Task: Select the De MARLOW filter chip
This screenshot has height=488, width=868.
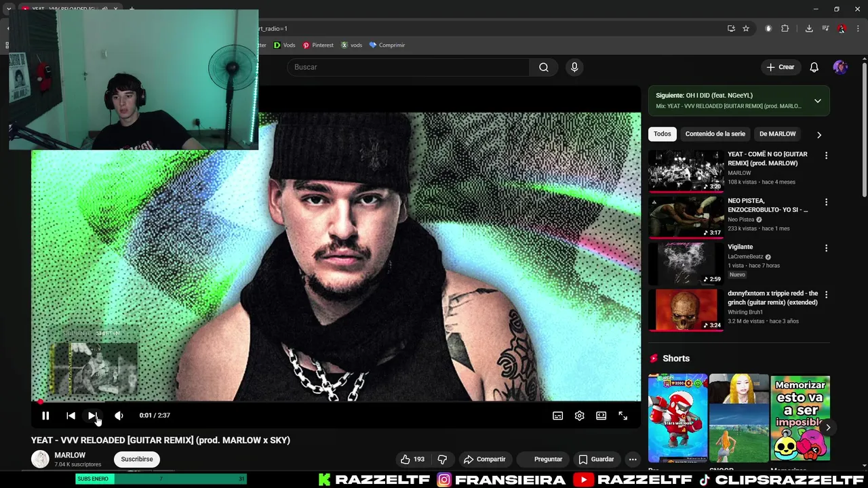Action: [777, 134]
